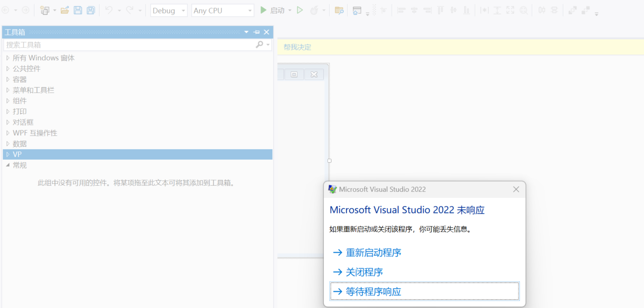Click the Send to Back icon

pyautogui.click(x=585, y=10)
